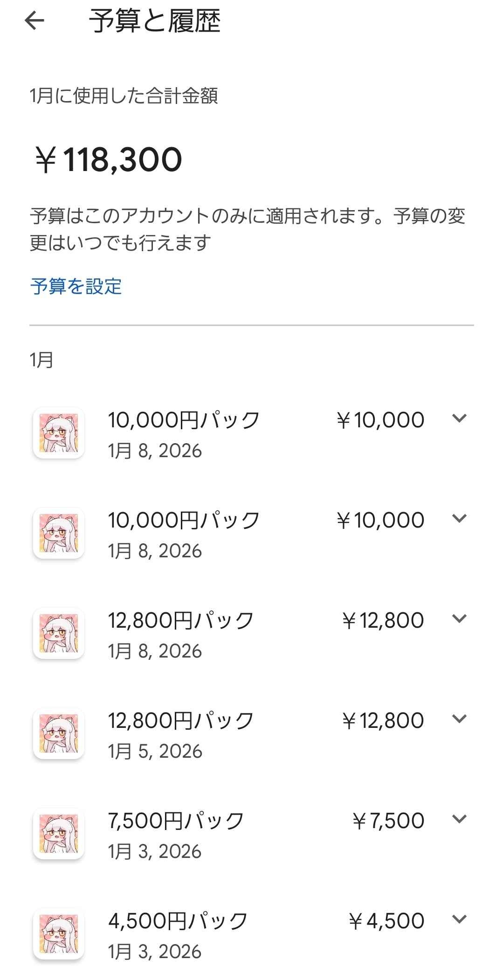Tap app icon of second 10,000円パック entry
This screenshot has height=980, width=503.
click(x=59, y=533)
